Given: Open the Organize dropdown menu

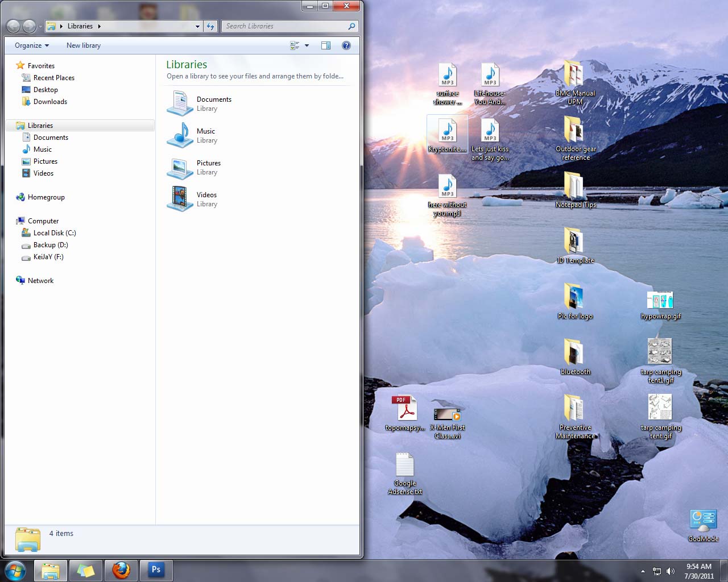Looking at the screenshot, I should (x=30, y=45).
